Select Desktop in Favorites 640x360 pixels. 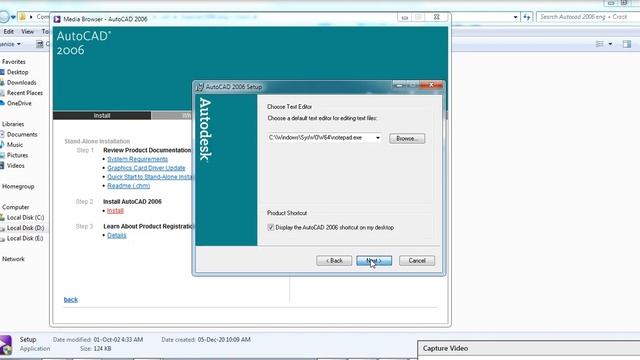point(18,72)
